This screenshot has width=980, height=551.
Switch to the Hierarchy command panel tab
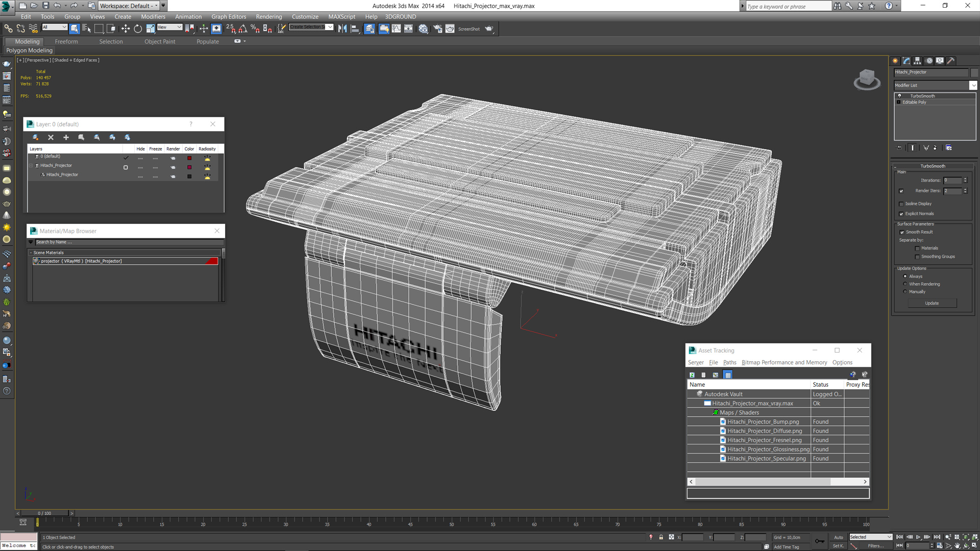click(917, 61)
